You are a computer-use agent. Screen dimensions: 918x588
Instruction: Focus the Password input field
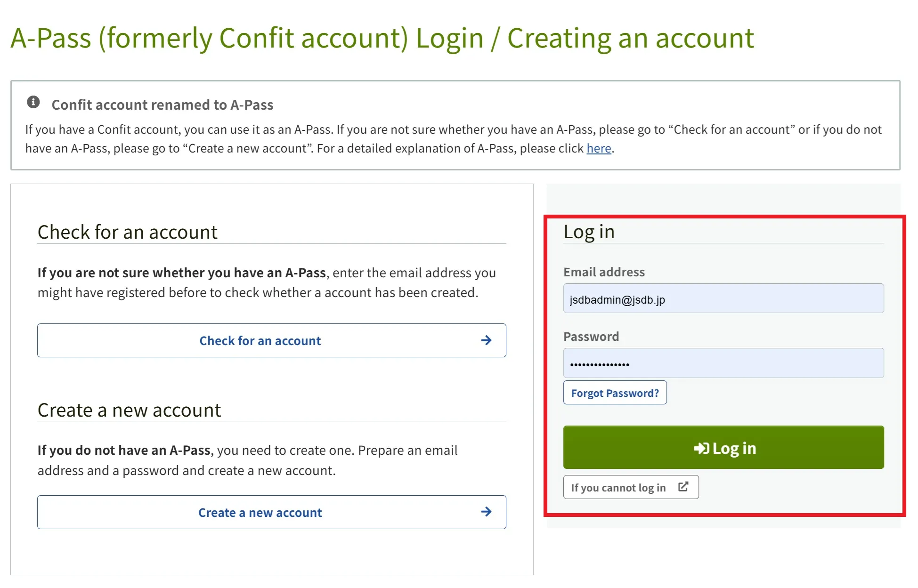pyautogui.click(x=723, y=363)
